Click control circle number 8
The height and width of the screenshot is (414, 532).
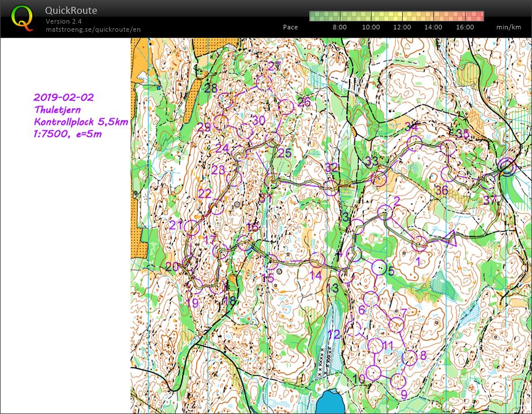[409, 358]
